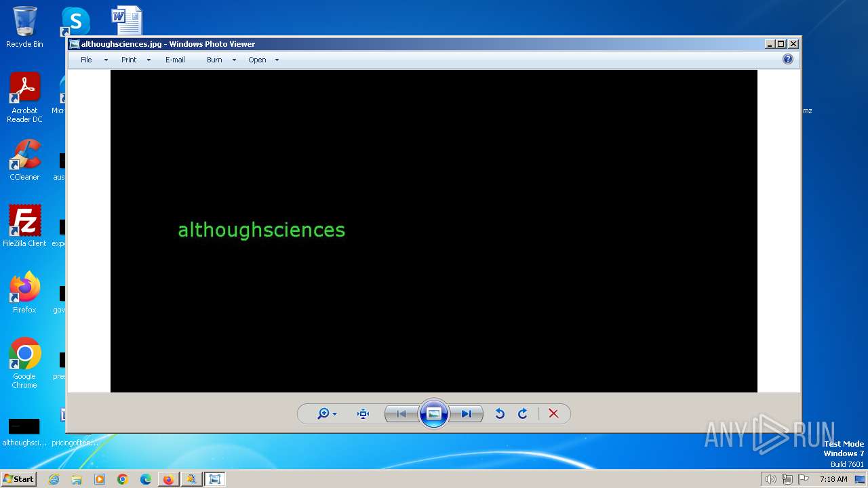This screenshot has width=868, height=488.
Task: Expand the Burn dropdown arrow
Action: pyautogui.click(x=234, y=60)
